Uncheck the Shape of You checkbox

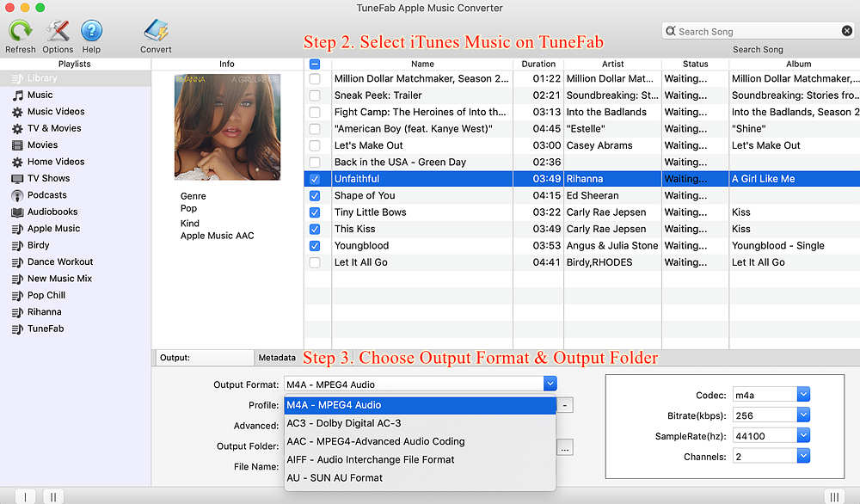pos(315,196)
